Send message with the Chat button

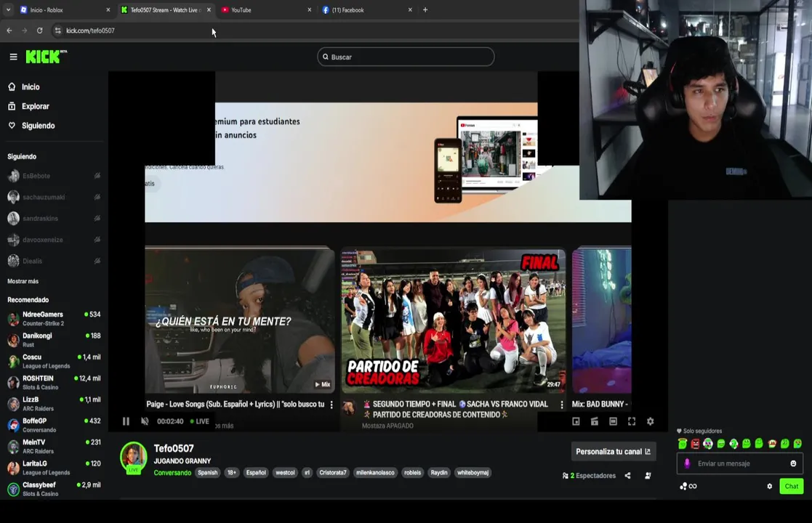pyautogui.click(x=792, y=486)
